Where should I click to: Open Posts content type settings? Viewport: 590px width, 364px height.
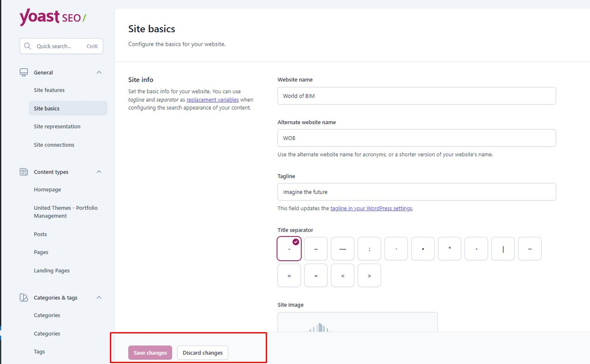pos(41,234)
